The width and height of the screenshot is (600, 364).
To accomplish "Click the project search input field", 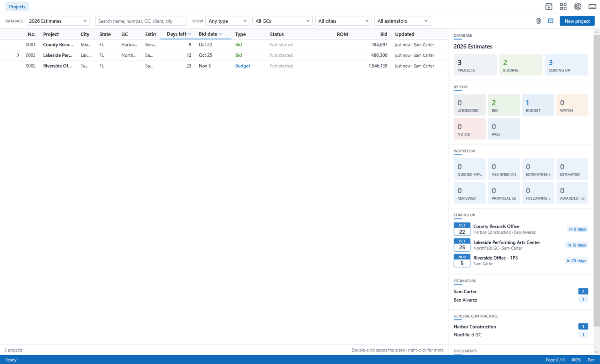I will point(141,21).
